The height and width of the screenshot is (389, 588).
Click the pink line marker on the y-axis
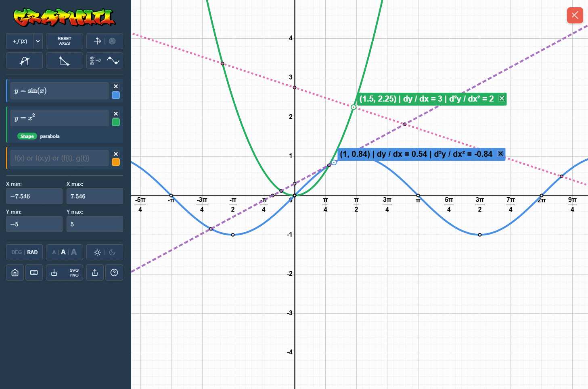coord(295,87)
